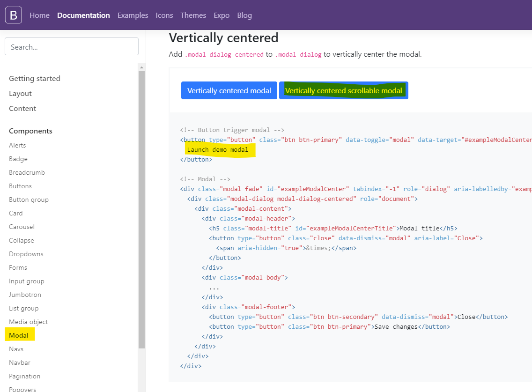Open Content section in sidebar
Viewport: 532px width, 392px height.
pos(22,108)
